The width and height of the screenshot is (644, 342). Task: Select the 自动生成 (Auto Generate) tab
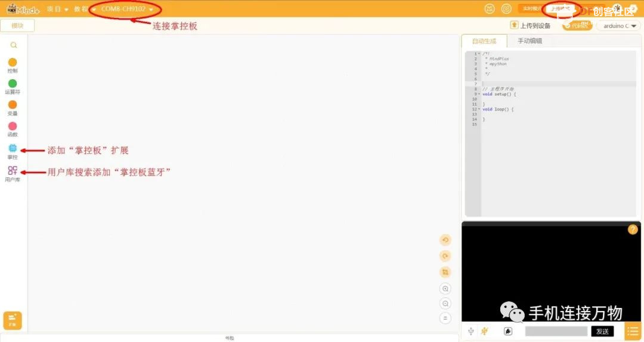point(484,41)
